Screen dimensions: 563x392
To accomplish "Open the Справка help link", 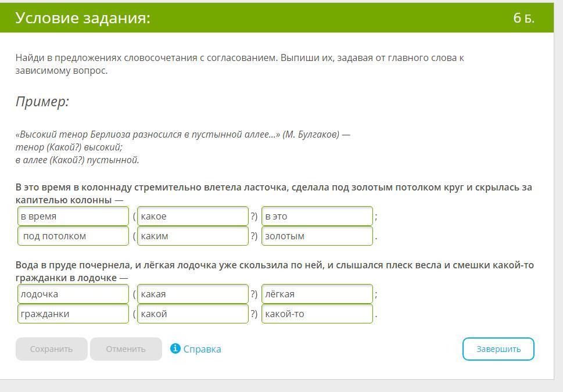I will [202, 349].
